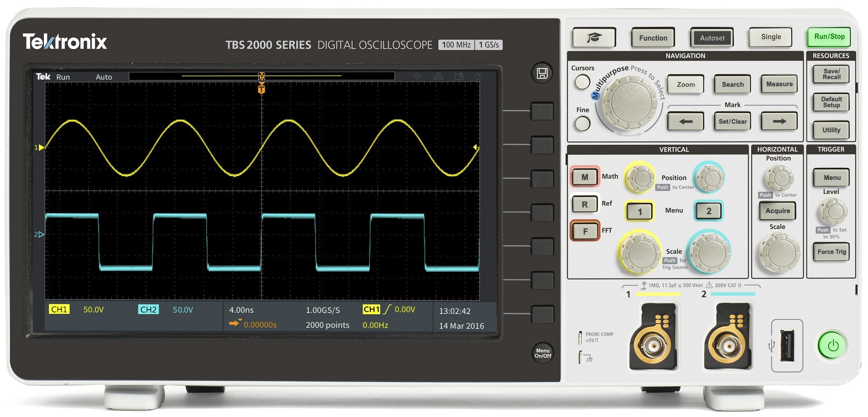Click the Search button

tap(733, 85)
